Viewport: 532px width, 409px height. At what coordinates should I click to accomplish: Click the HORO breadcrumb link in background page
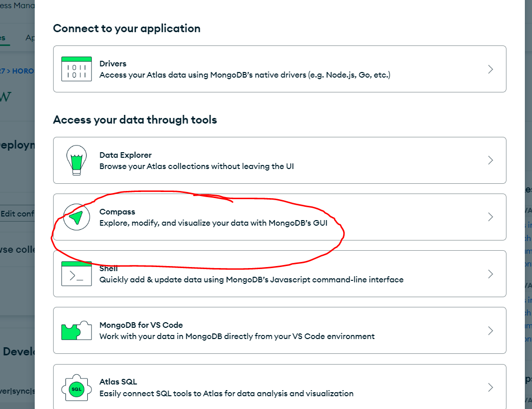[x=23, y=71]
